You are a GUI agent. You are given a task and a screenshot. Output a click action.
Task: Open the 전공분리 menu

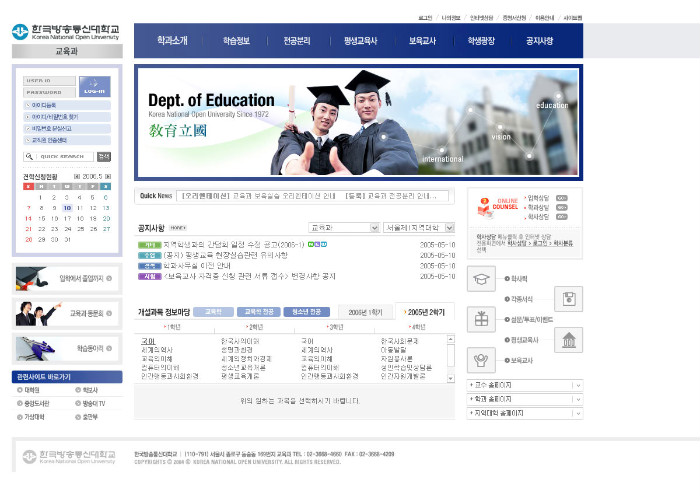point(297,41)
